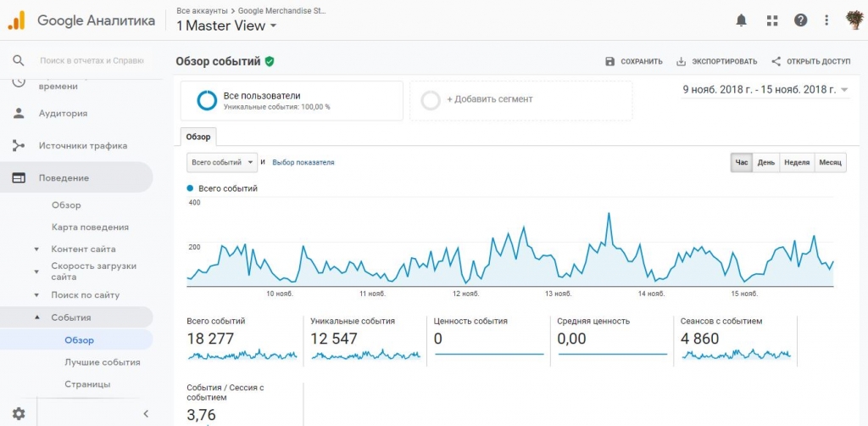Open the Всего событий metric dropdown
The width and height of the screenshot is (868, 426).
[x=222, y=163]
